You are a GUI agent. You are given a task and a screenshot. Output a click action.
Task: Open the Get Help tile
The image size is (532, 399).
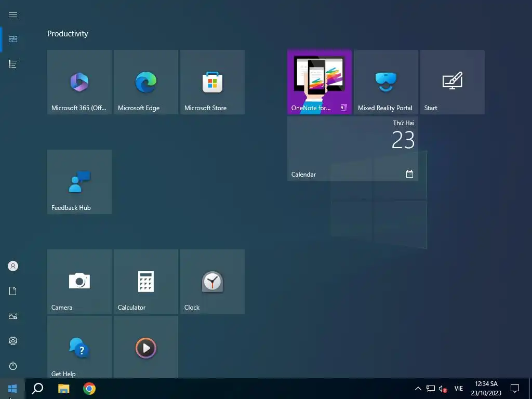(x=79, y=347)
